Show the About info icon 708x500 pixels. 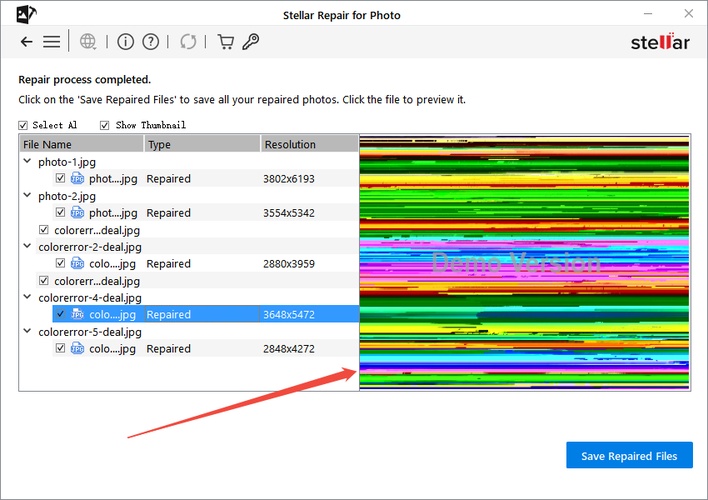(126, 42)
